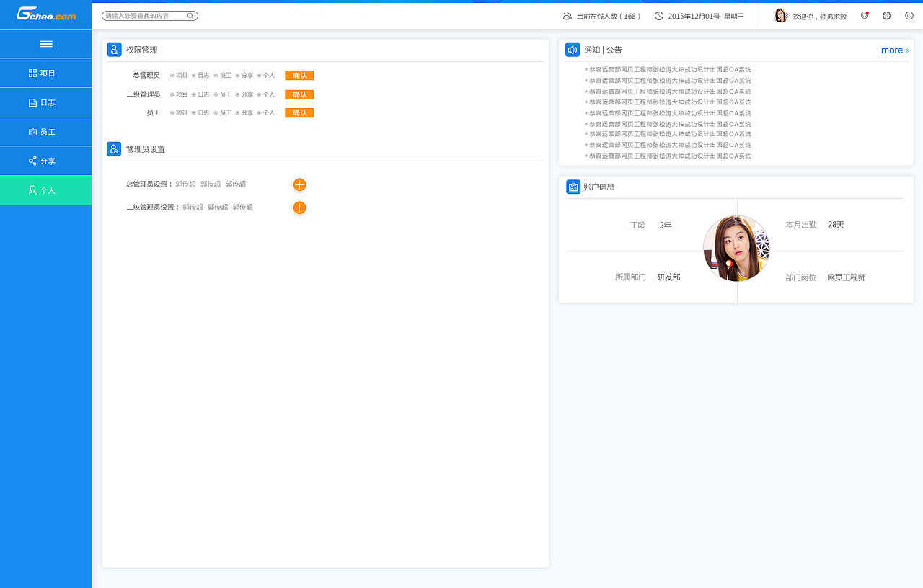Open the notifications shield icon with red dot
Image resolution: width=923 pixels, height=588 pixels.
pyautogui.click(x=865, y=15)
